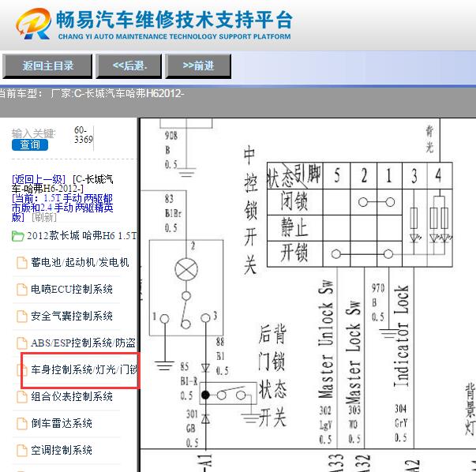Click the blue 查询 search button
The width and height of the screenshot is (476, 472).
pos(30,144)
